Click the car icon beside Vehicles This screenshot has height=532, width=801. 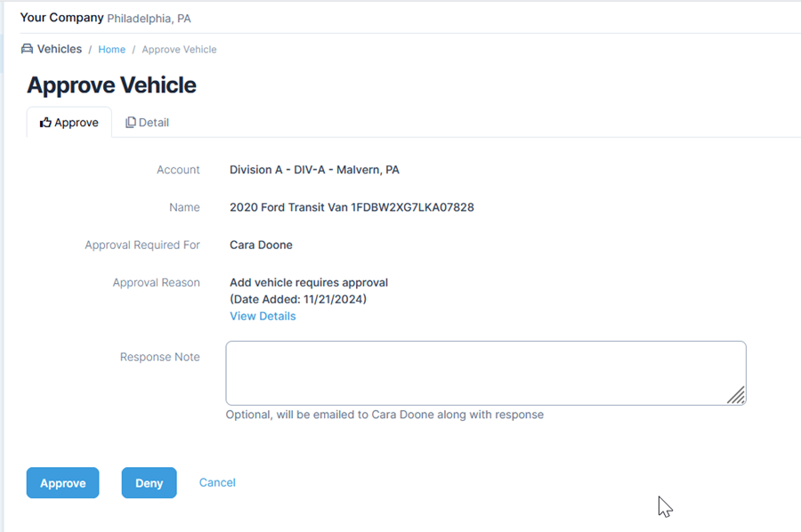tap(27, 49)
